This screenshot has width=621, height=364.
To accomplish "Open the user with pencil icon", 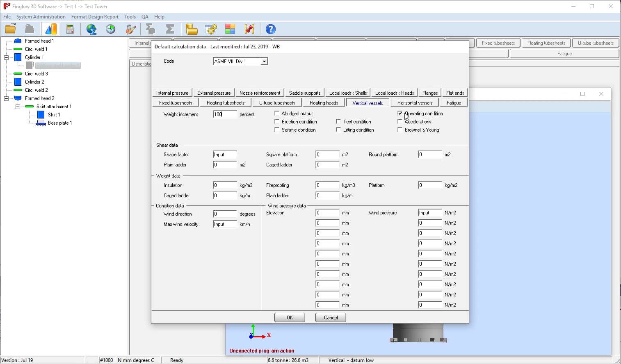I will 130,29.
